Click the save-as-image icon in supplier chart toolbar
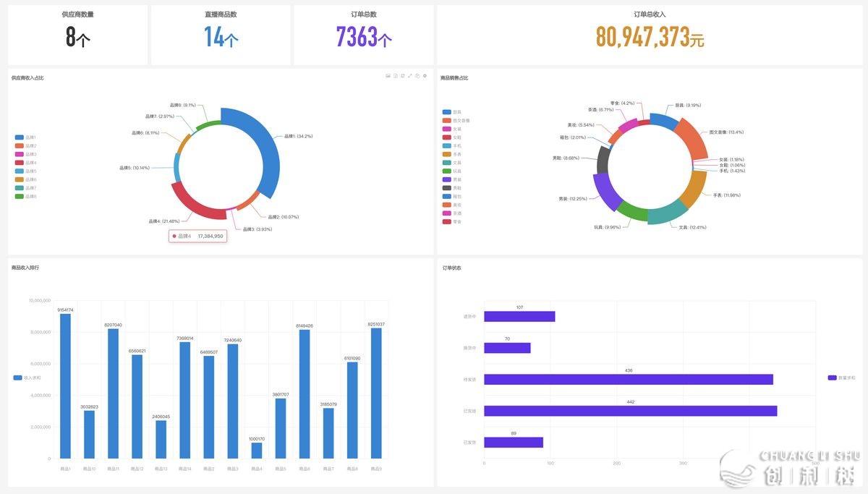This screenshot has width=868, height=494. (x=388, y=76)
